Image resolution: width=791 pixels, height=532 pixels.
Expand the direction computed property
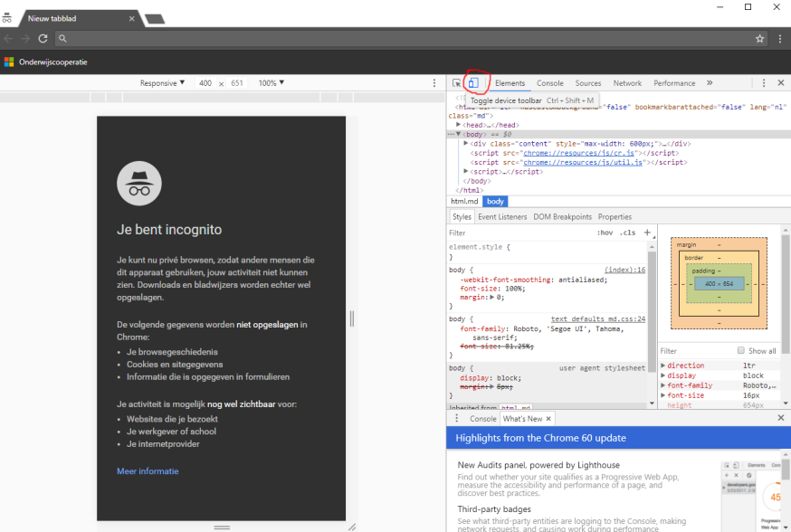pyautogui.click(x=663, y=366)
